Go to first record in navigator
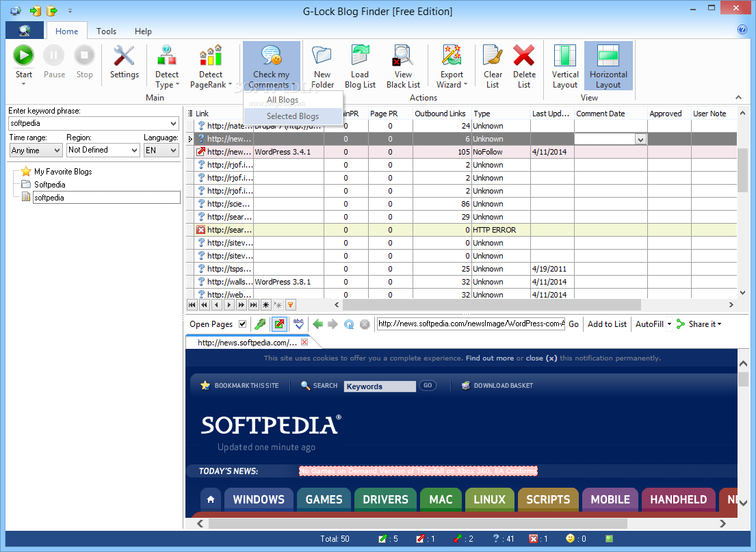This screenshot has height=552, width=756. pyautogui.click(x=192, y=304)
